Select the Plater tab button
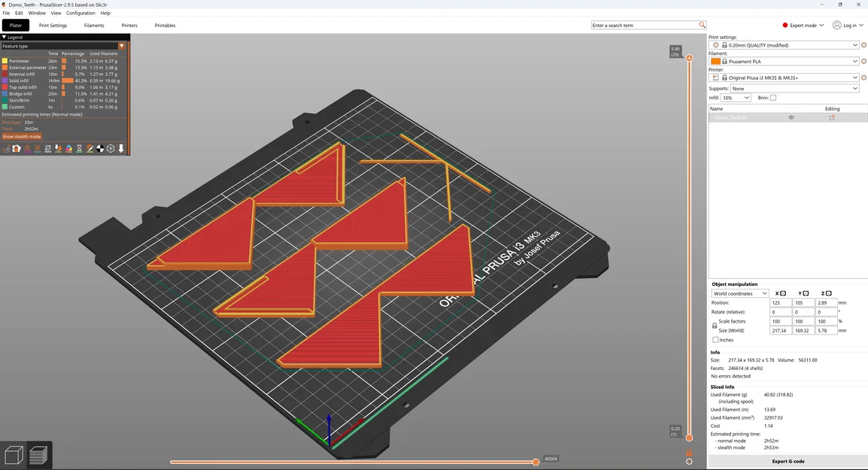This screenshot has height=470, width=868. (16, 26)
